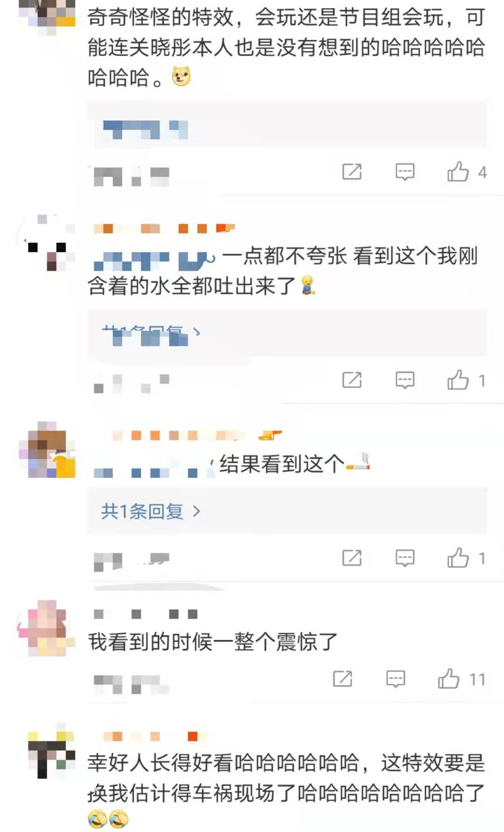Reply to the comment 一点都不夸张
The width and height of the screenshot is (504, 832).
[405, 380]
